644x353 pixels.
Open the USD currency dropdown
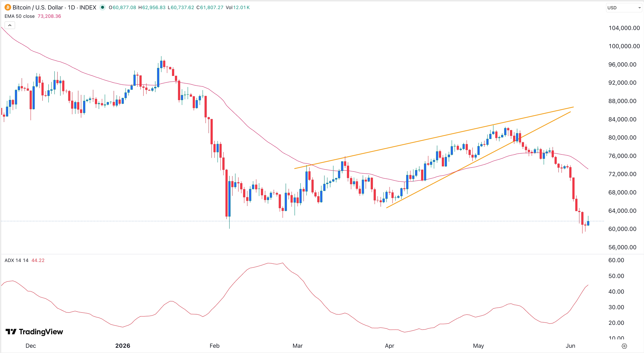click(624, 8)
